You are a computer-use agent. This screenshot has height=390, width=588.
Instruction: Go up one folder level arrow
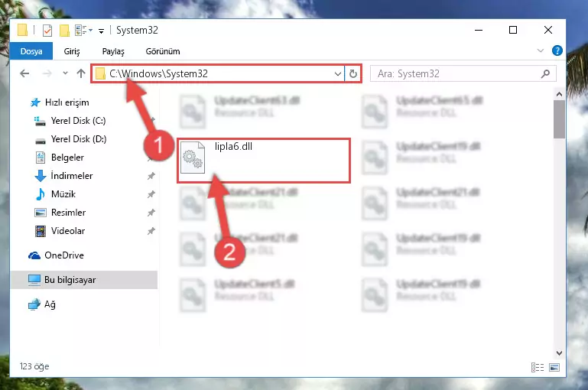81,73
